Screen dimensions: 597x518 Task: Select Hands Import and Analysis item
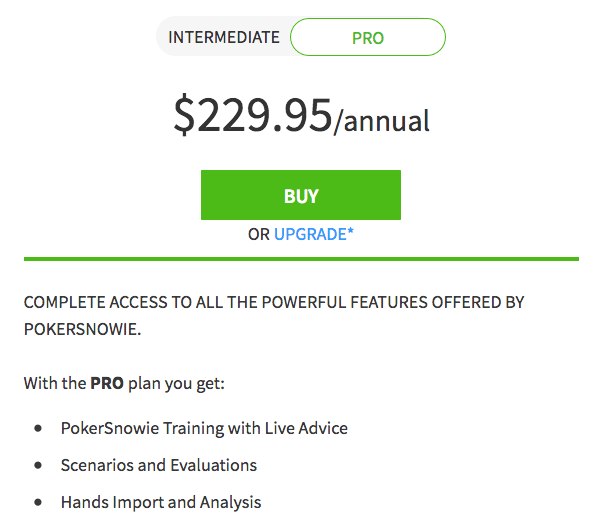[x=161, y=502]
